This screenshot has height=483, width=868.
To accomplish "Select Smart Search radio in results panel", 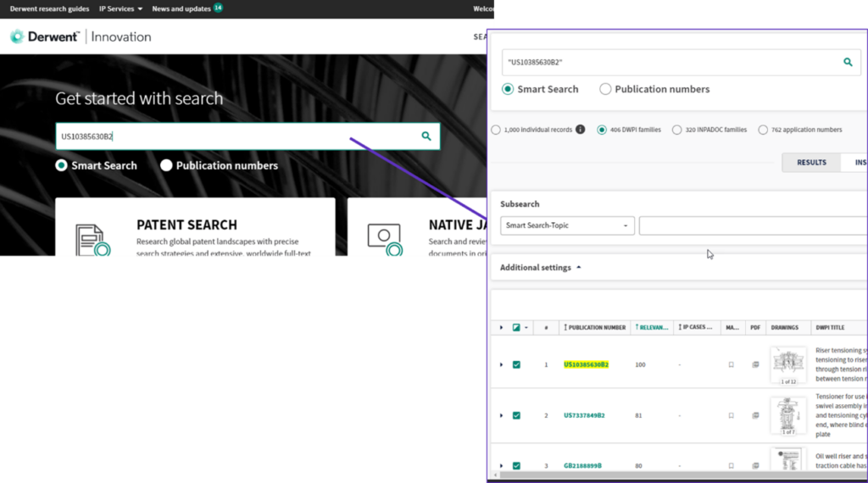I will [x=508, y=89].
